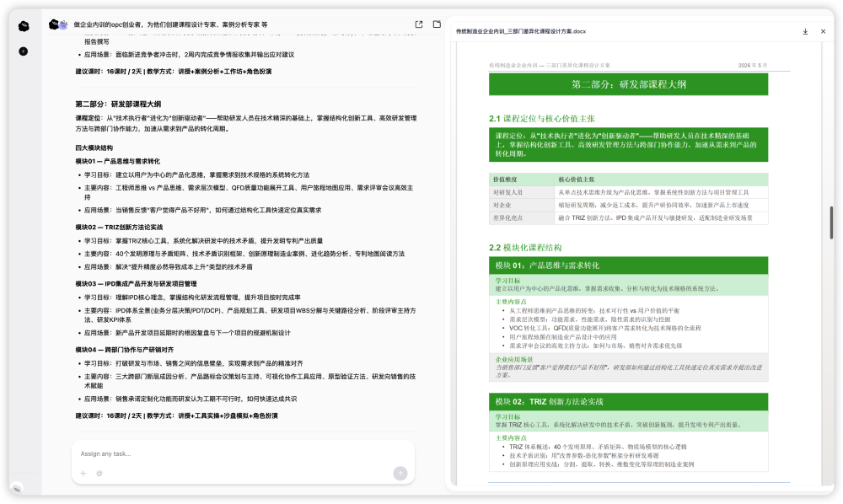Click the line '建议课时：16课时 / 2天' with 工作坊

(x=173, y=72)
